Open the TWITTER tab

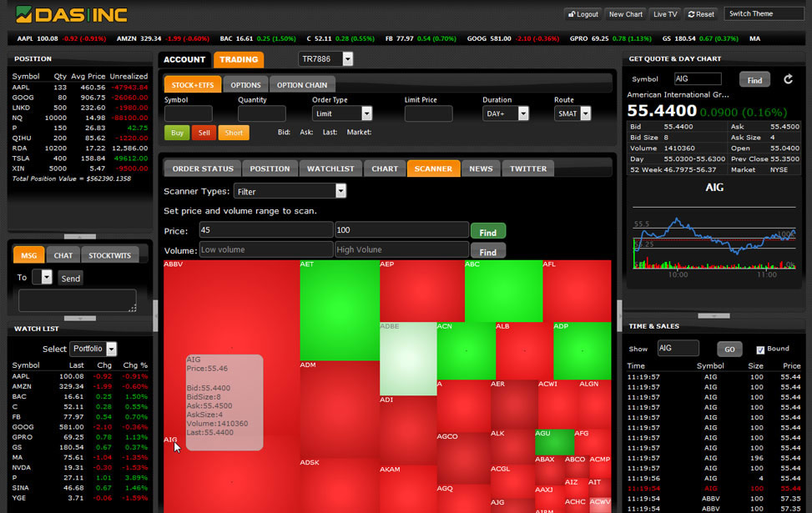coord(528,168)
